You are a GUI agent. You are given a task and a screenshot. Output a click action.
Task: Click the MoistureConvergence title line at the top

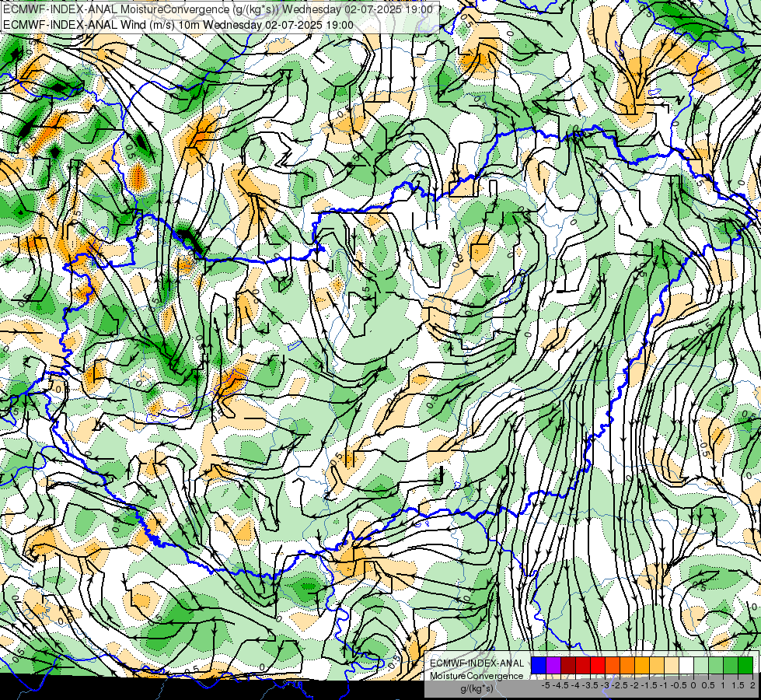coord(218,9)
